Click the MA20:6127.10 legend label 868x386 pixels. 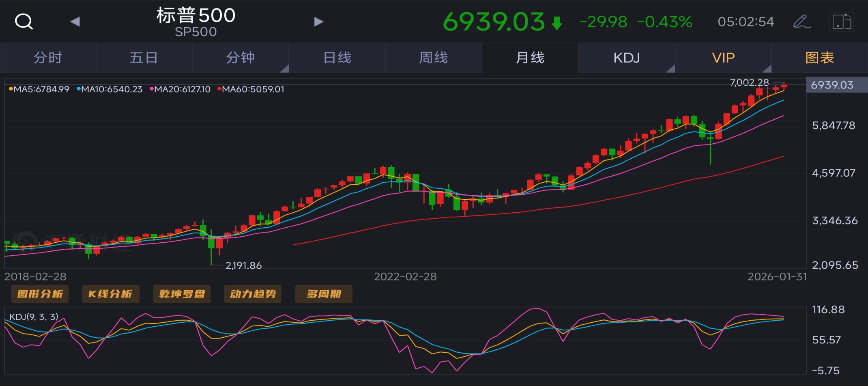(180, 89)
